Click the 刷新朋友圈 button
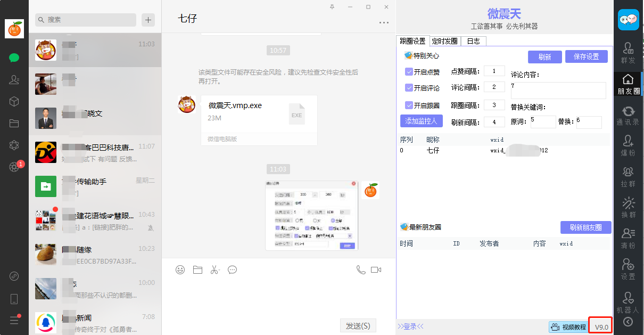 point(585,227)
